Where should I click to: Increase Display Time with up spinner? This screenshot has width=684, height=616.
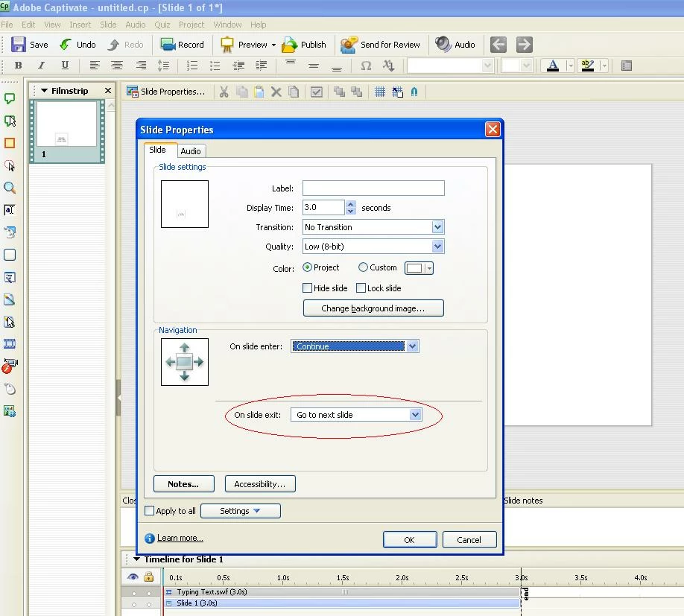(351, 203)
